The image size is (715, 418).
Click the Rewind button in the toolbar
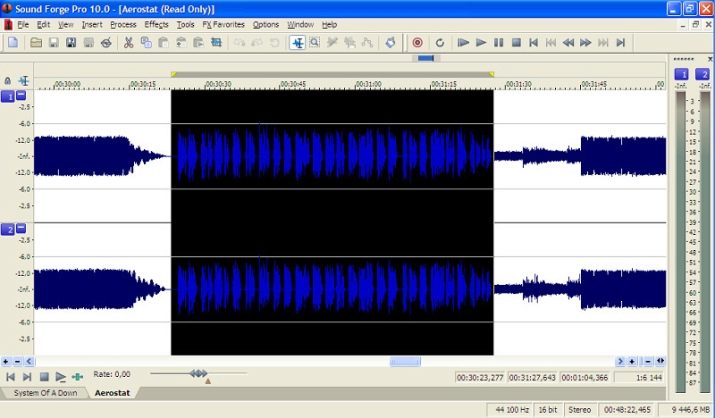(x=568, y=42)
